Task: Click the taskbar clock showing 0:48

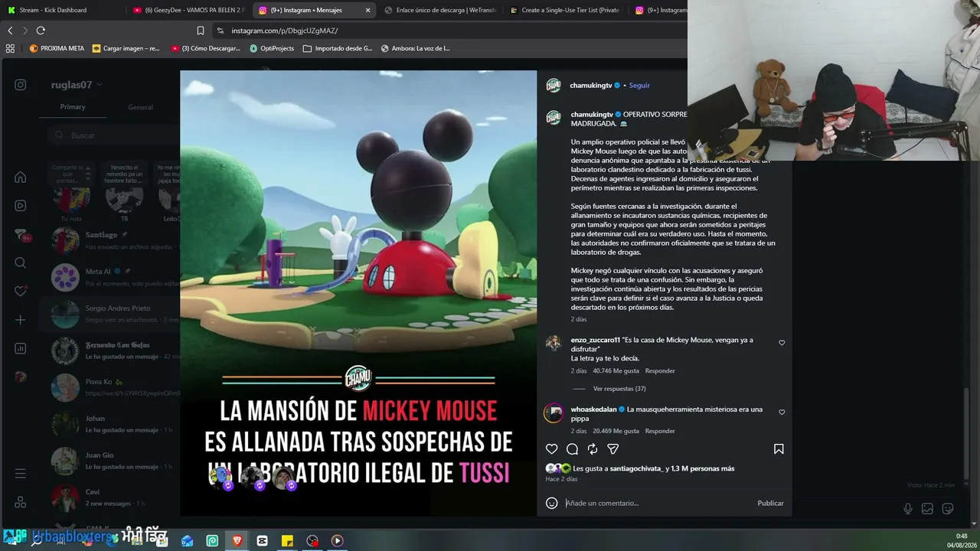Action: [961, 540]
